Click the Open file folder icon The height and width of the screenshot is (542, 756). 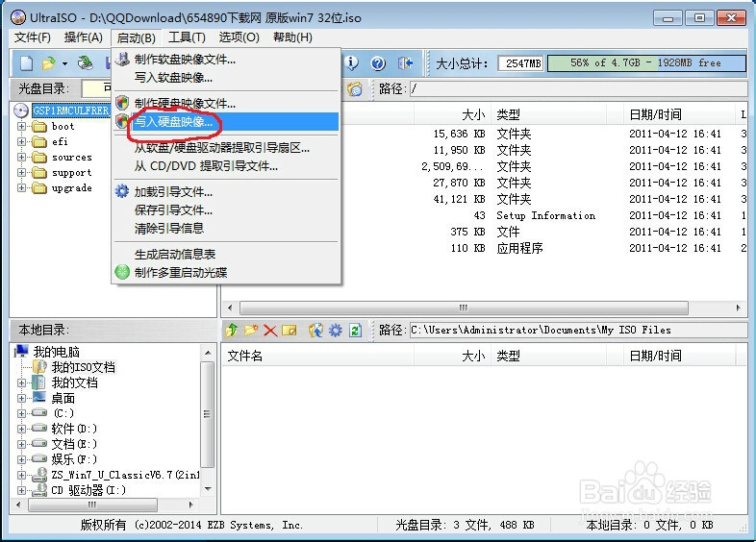[x=49, y=63]
